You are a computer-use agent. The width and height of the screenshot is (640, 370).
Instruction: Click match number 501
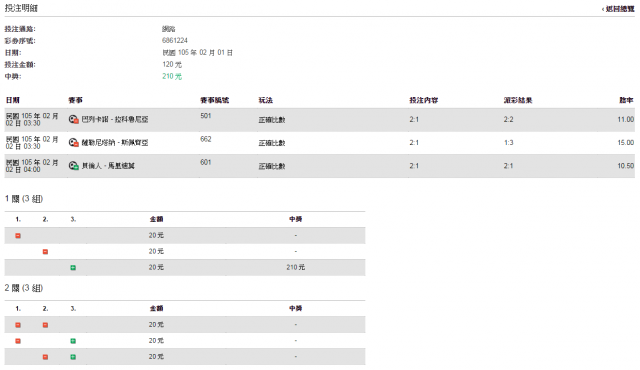[206, 116]
